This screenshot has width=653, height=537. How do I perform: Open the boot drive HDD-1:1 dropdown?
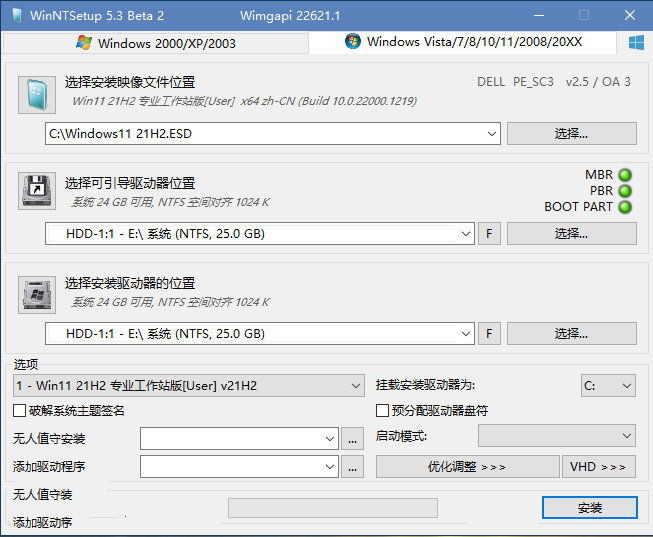466,234
